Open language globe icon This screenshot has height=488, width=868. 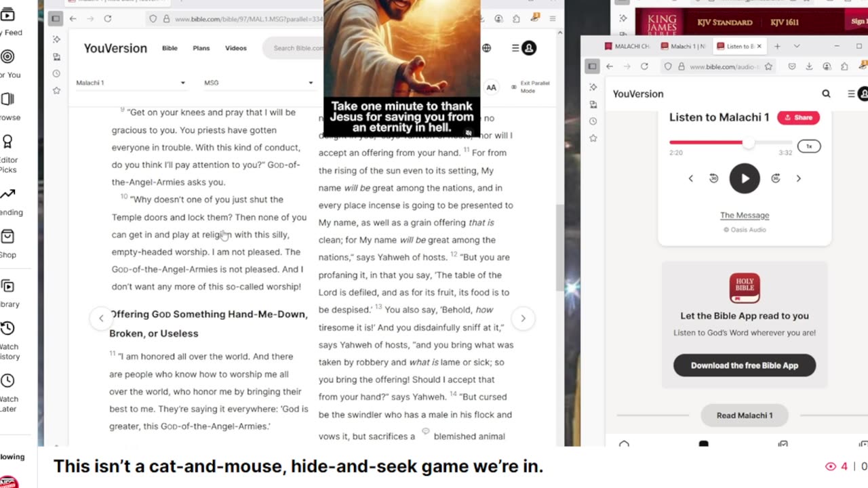click(x=486, y=48)
